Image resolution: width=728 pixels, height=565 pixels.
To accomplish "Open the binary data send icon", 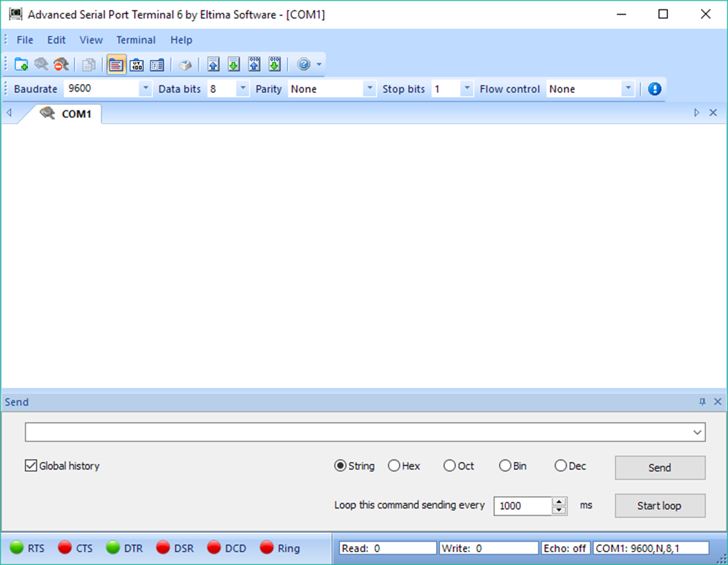I will click(254, 64).
